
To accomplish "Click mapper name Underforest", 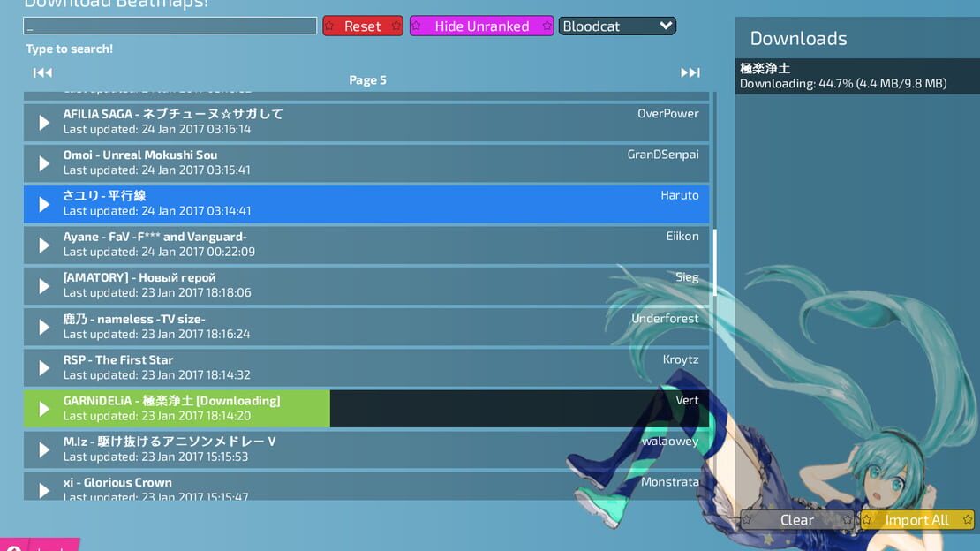I will [665, 319].
